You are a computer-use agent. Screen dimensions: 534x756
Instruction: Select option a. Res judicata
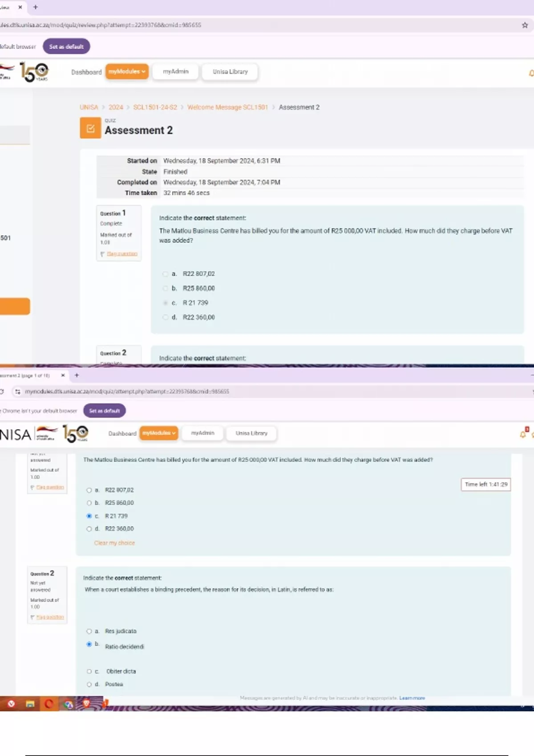coord(89,631)
